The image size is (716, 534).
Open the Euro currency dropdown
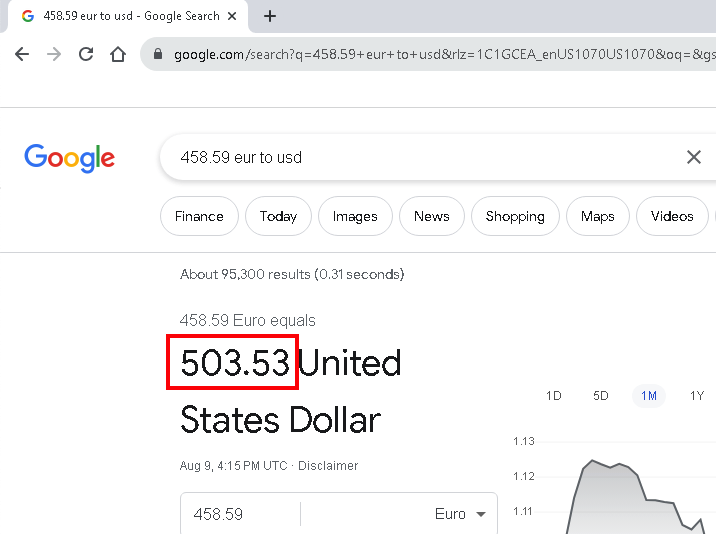coord(460,514)
